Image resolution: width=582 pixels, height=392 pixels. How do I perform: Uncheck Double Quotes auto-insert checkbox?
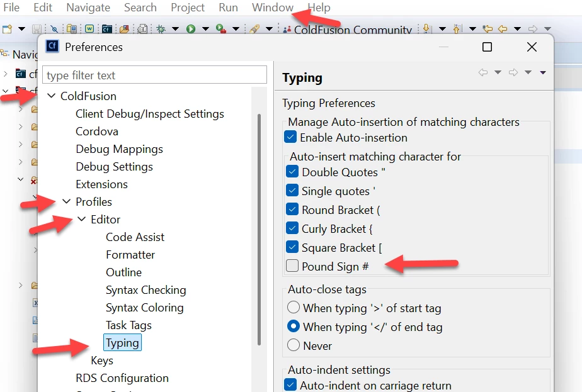(292, 171)
